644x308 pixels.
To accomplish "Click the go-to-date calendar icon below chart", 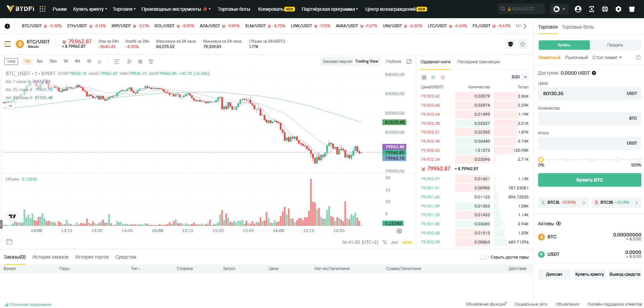I will tap(9, 242).
